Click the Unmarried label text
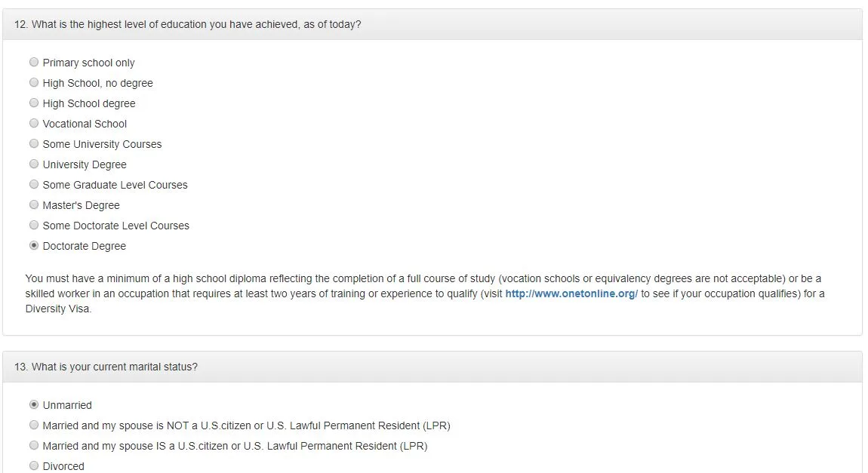The width and height of the screenshot is (868, 473). 67,406
